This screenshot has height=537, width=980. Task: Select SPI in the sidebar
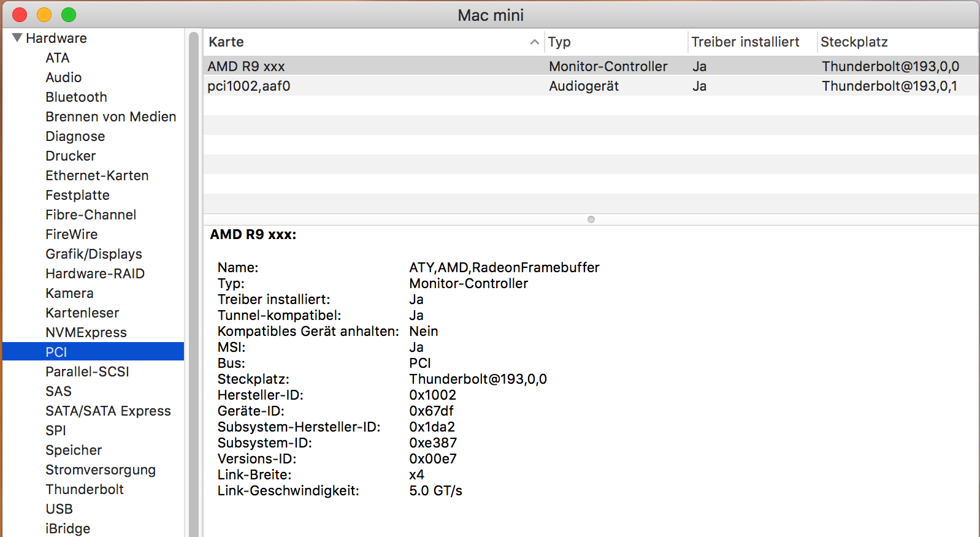click(x=55, y=430)
